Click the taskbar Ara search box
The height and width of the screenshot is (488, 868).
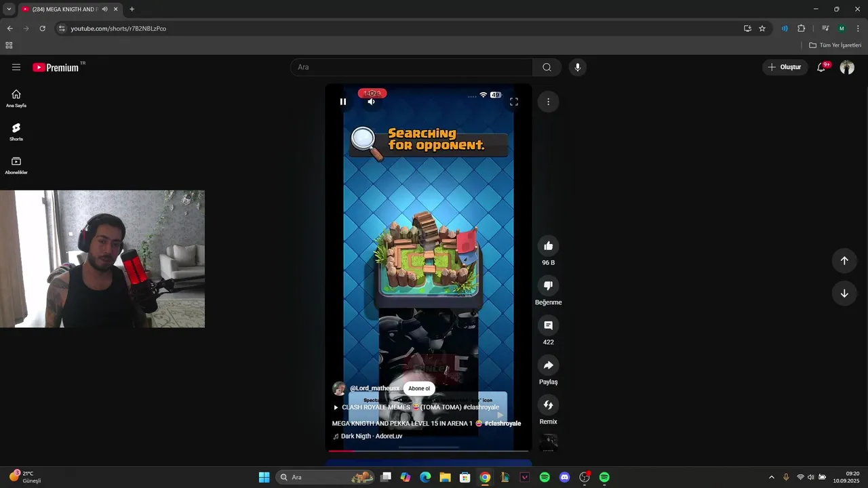(325, 477)
